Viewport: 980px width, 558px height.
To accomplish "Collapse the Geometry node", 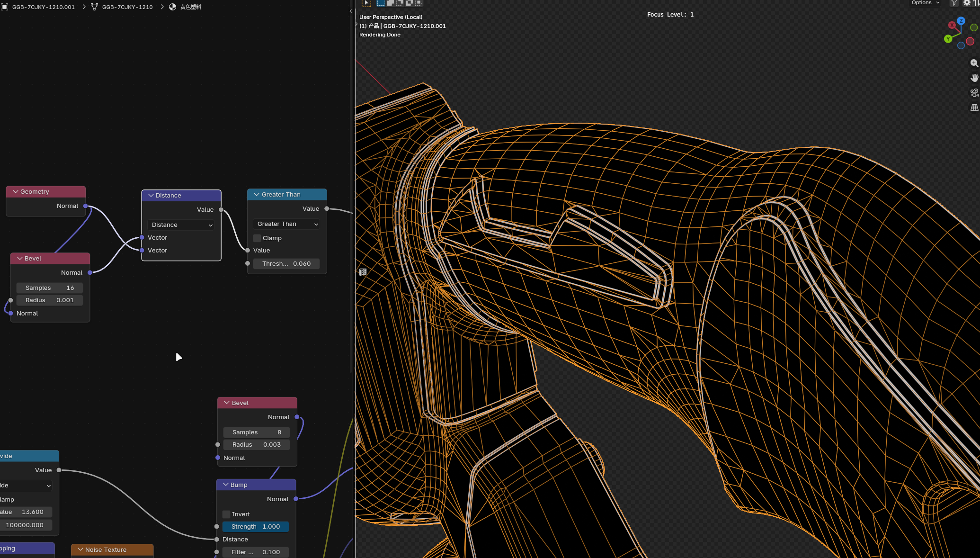I will pyautogui.click(x=16, y=192).
